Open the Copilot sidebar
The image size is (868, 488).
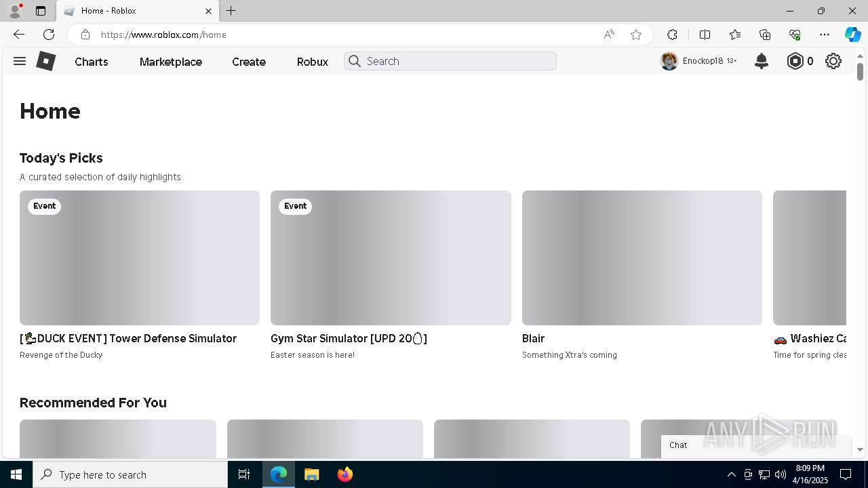point(852,35)
